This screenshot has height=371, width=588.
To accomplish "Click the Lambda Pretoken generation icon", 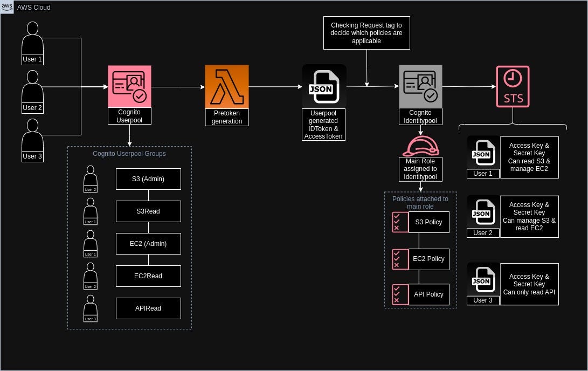I will 226,86.
